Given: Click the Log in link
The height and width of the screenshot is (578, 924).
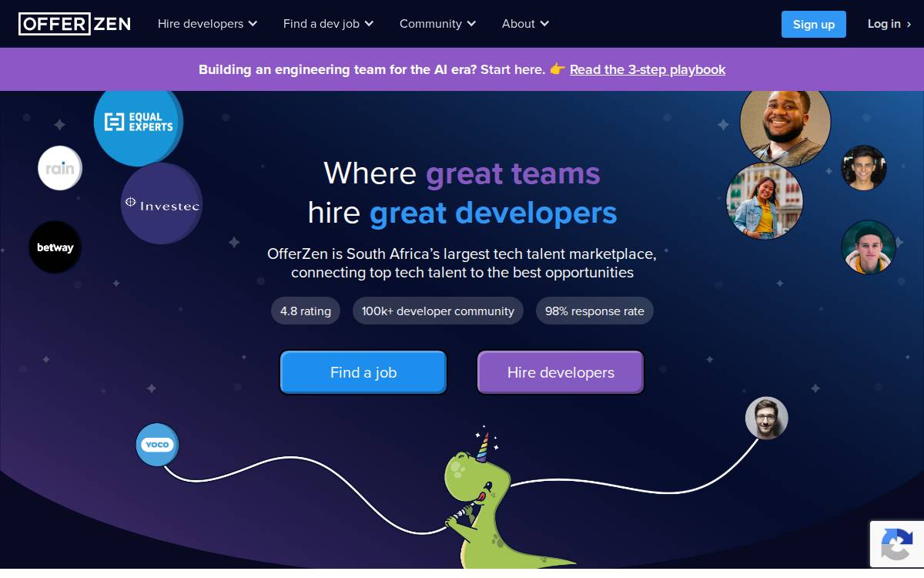Looking at the screenshot, I should (889, 24).
